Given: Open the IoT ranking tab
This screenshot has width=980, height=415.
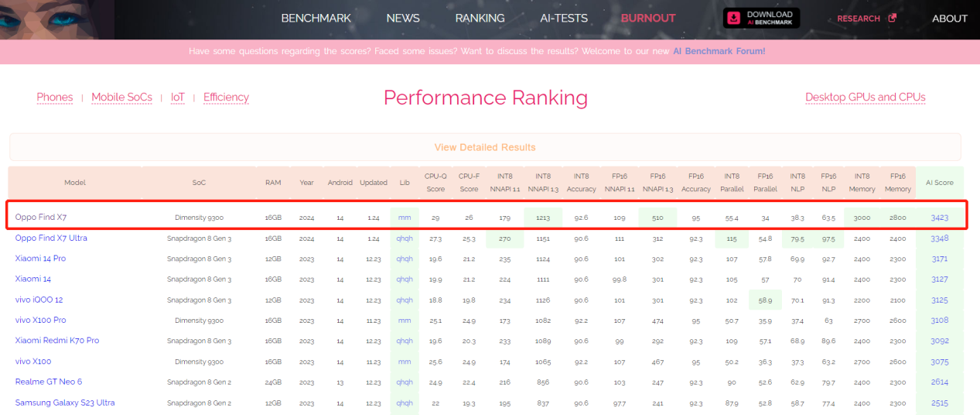Looking at the screenshot, I should pyautogui.click(x=178, y=98).
